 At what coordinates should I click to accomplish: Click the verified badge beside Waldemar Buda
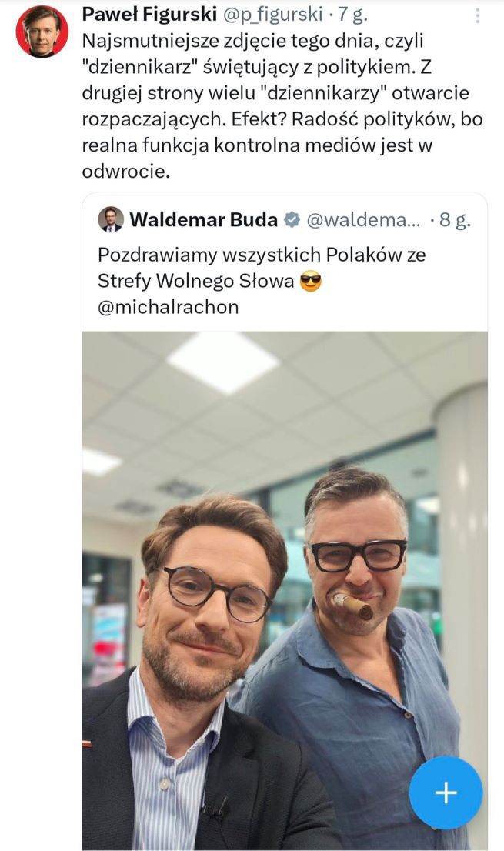tap(292, 220)
